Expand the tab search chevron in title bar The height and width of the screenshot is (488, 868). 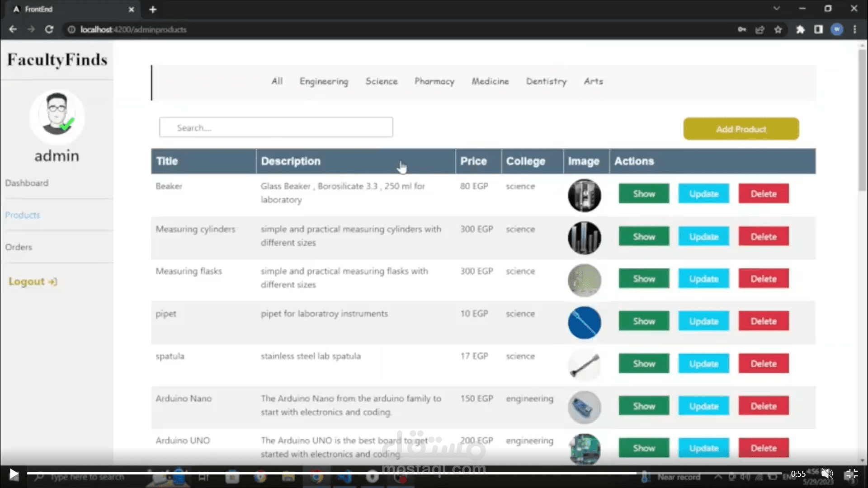pos(776,9)
